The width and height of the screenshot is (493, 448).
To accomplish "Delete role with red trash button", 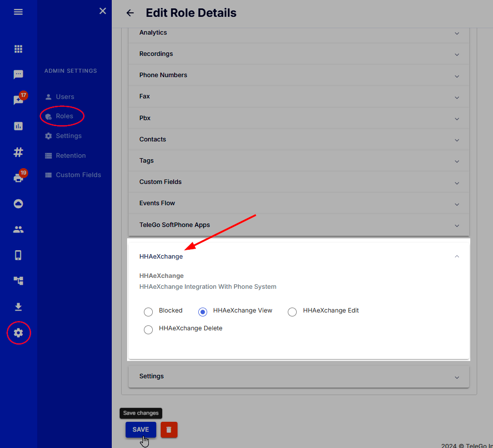I will click(169, 430).
